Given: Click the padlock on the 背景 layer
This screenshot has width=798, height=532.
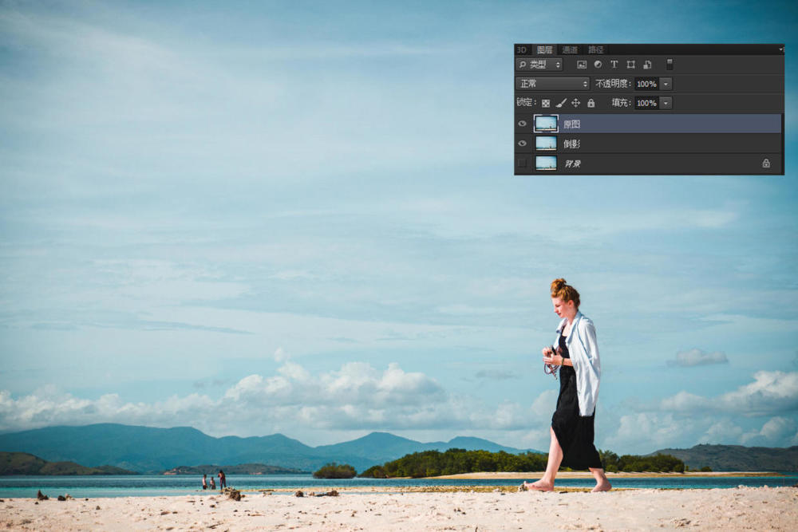Looking at the screenshot, I should point(766,164).
